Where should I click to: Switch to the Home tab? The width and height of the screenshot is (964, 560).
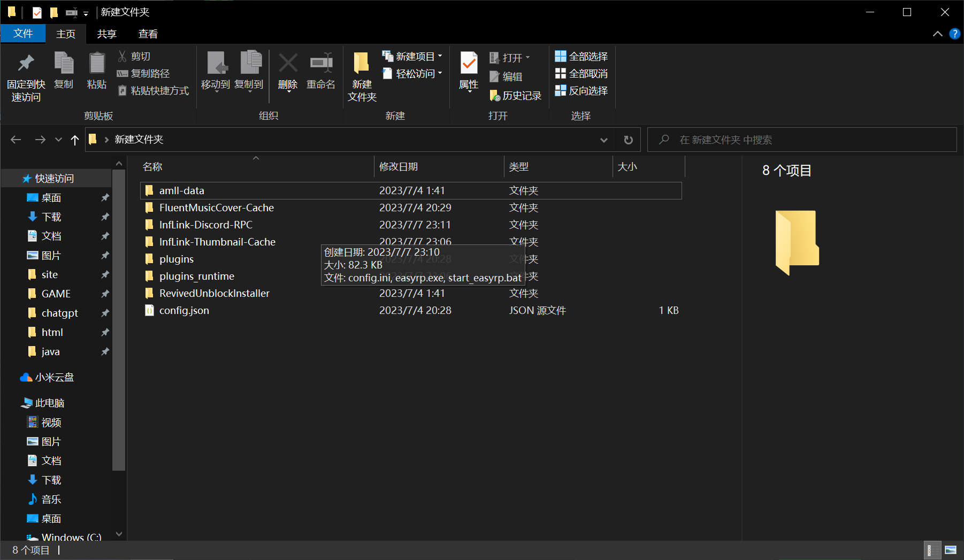[x=66, y=34]
